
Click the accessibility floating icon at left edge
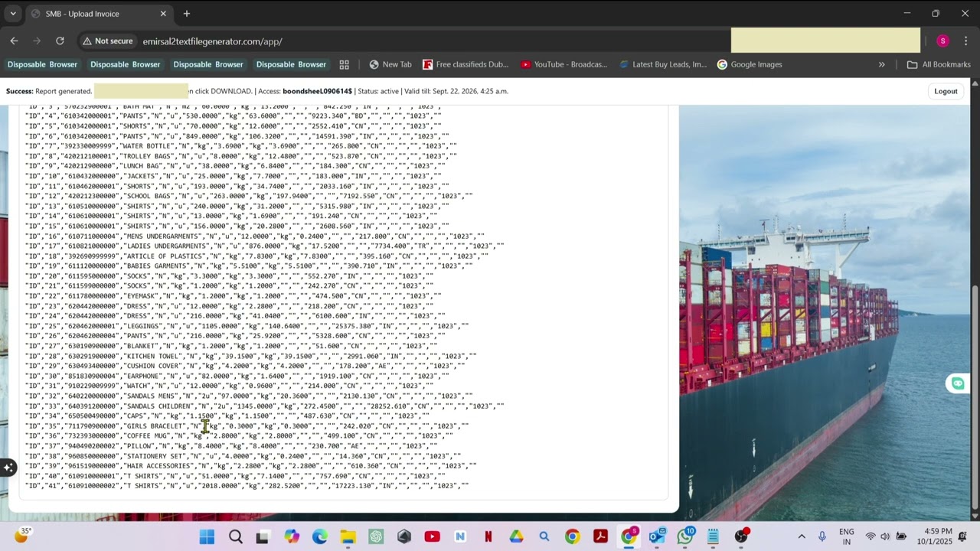pos(8,468)
